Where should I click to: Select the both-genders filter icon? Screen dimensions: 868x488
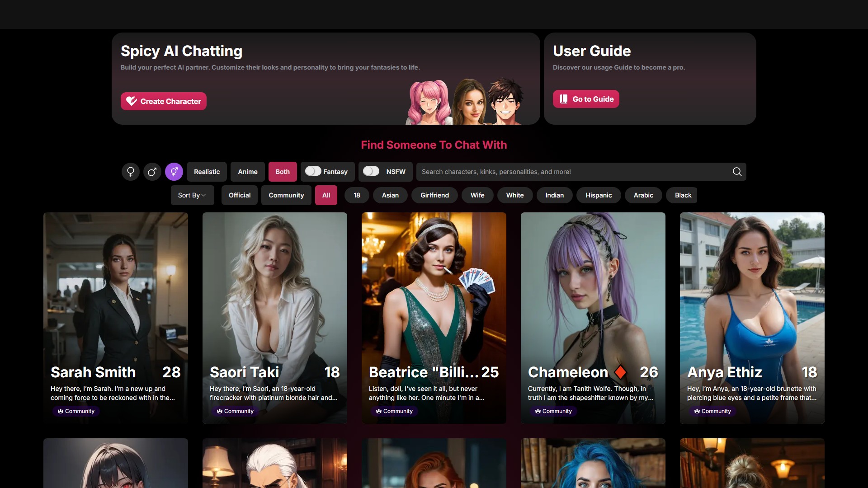click(x=174, y=172)
